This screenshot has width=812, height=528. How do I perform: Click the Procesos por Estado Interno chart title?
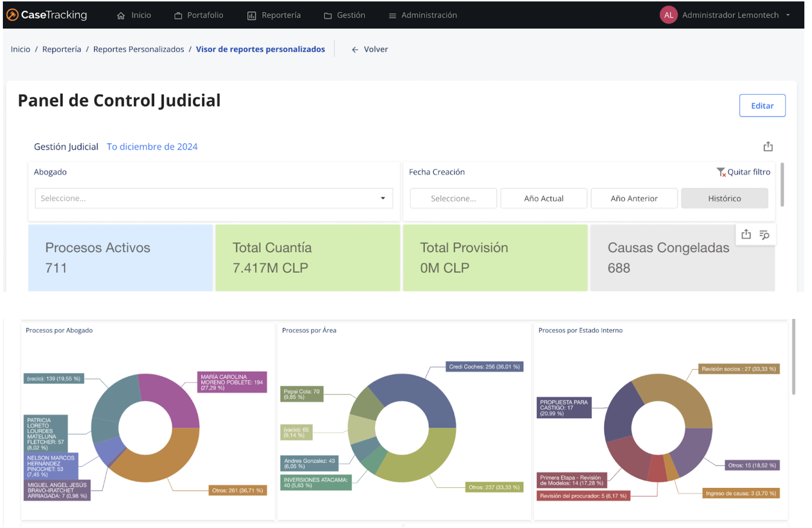point(580,330)
